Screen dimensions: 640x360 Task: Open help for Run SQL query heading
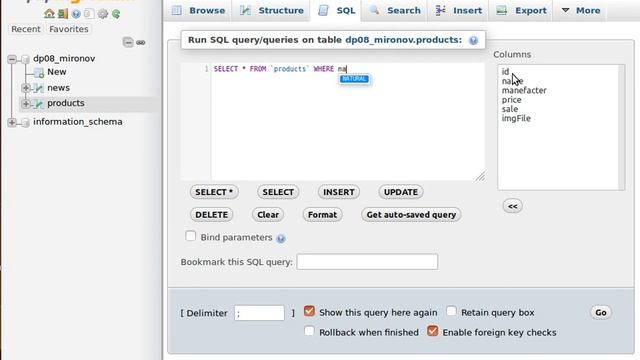point(473,40)
